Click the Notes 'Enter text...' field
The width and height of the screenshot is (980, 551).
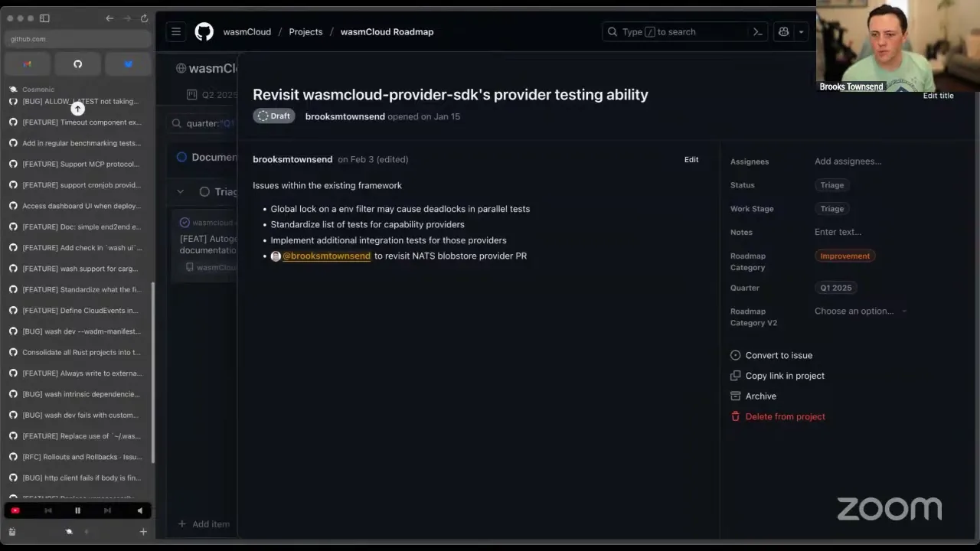[x=838, y=232]
